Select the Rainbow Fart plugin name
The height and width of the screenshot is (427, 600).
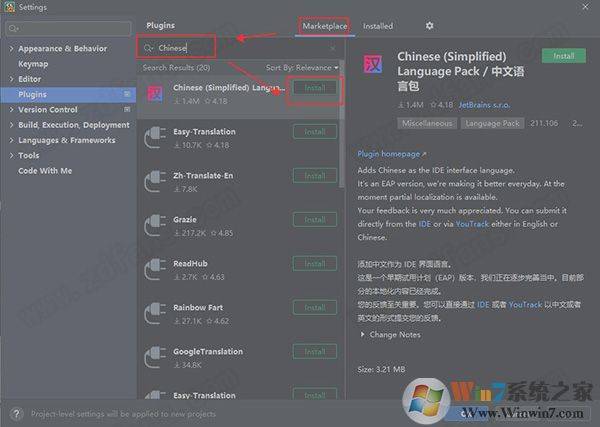click(198, 308)
